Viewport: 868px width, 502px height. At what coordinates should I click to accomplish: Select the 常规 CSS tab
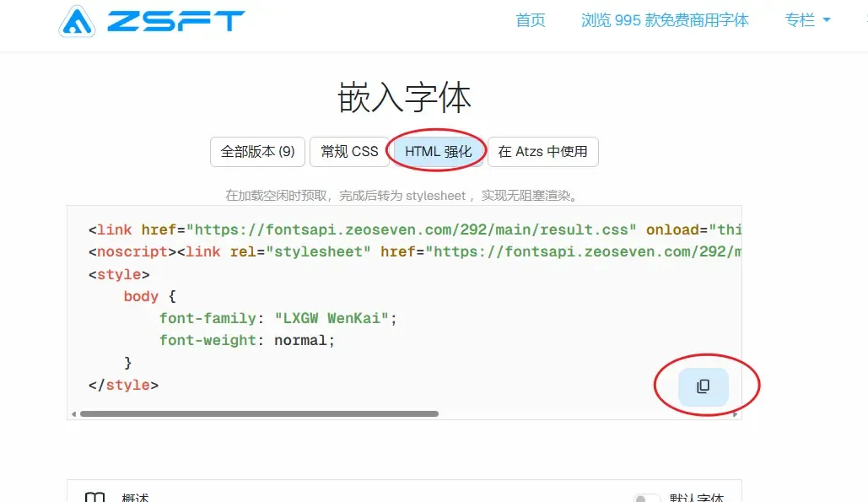[x=349, y=151]
